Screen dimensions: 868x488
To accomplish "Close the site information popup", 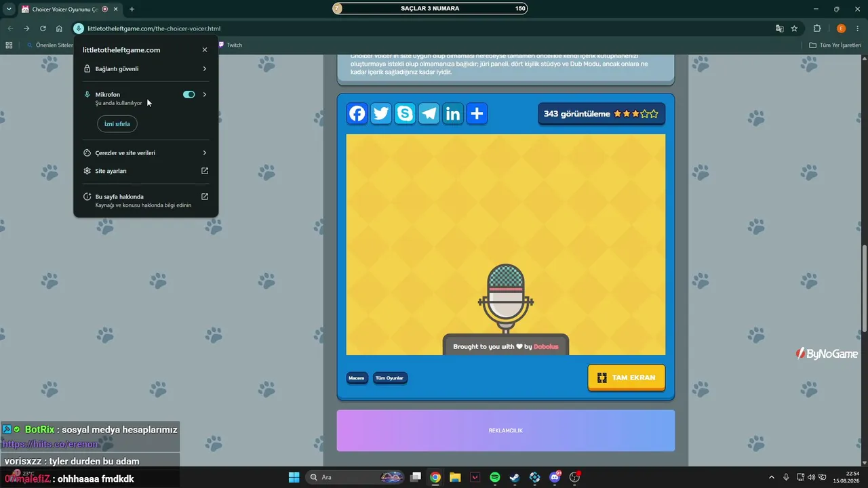I will tap(205, 49).
